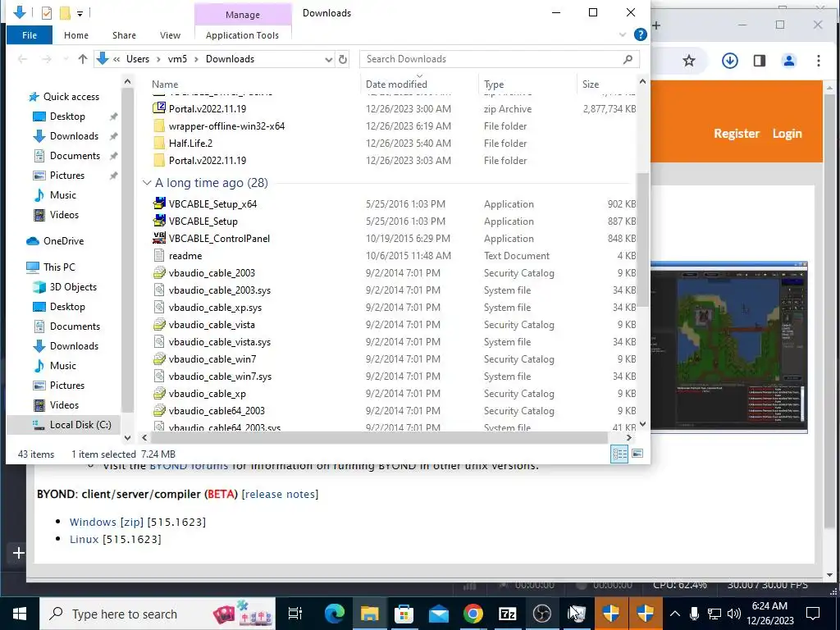Open the Share ribbon tab

coord(124,35)
